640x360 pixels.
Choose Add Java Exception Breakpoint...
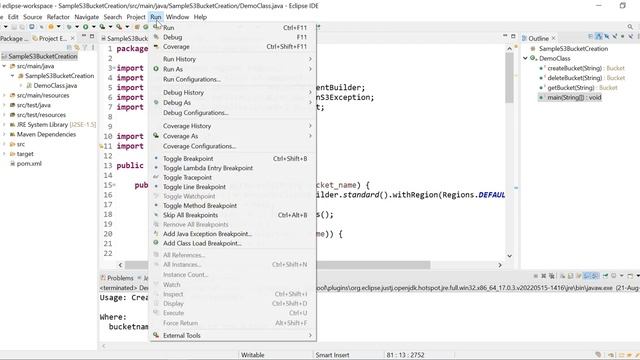coord(207,234)
